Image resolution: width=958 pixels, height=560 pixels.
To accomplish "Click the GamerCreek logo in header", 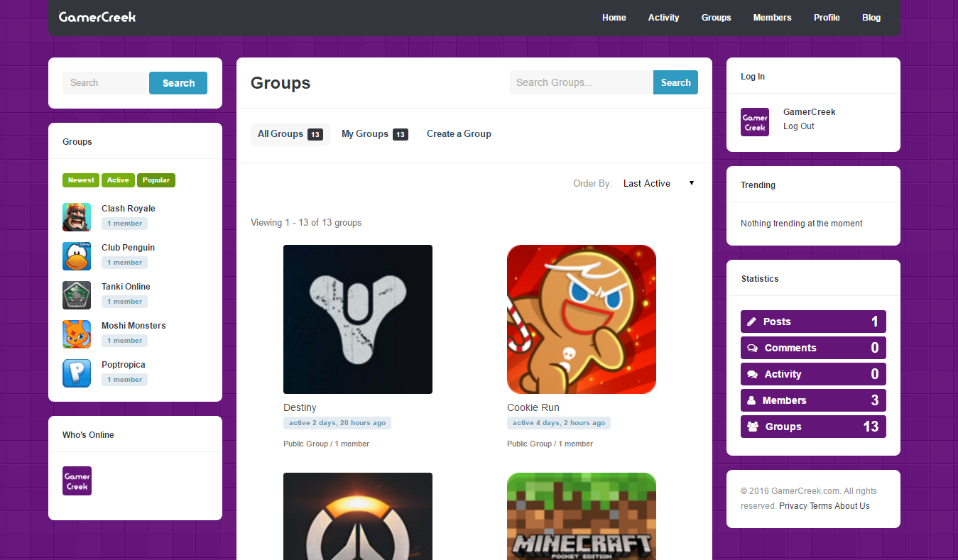I will click(97, 16).
